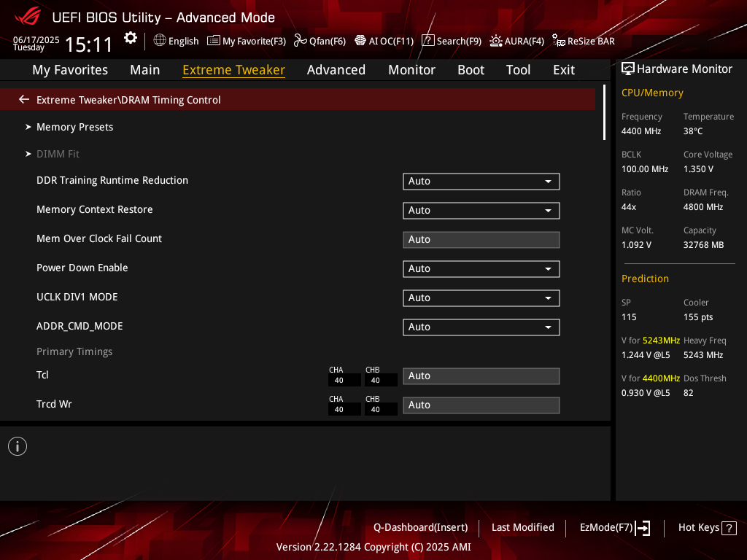Switch to Main tab
The image size is (747, 560).
145,69
